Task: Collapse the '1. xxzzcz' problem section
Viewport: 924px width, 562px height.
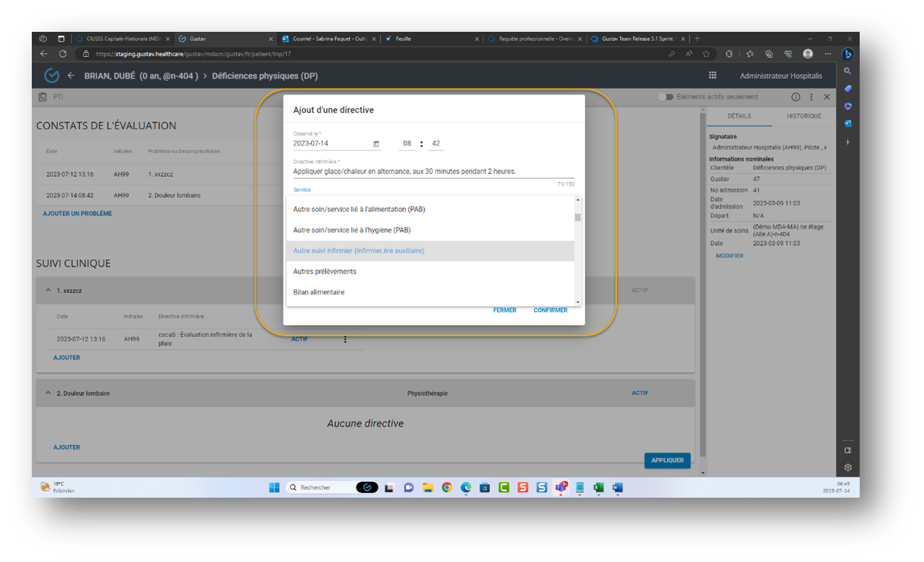Action: (x=48, y=290)
